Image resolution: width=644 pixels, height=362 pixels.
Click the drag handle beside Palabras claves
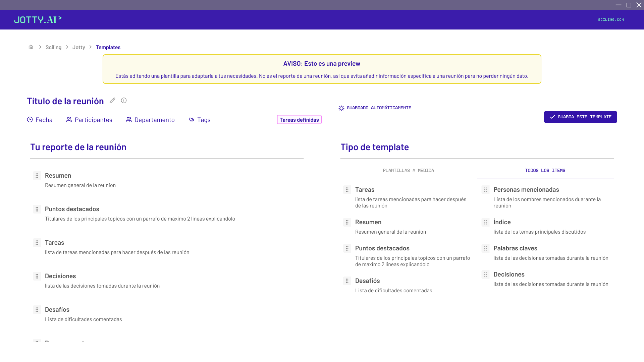point(485,248)
